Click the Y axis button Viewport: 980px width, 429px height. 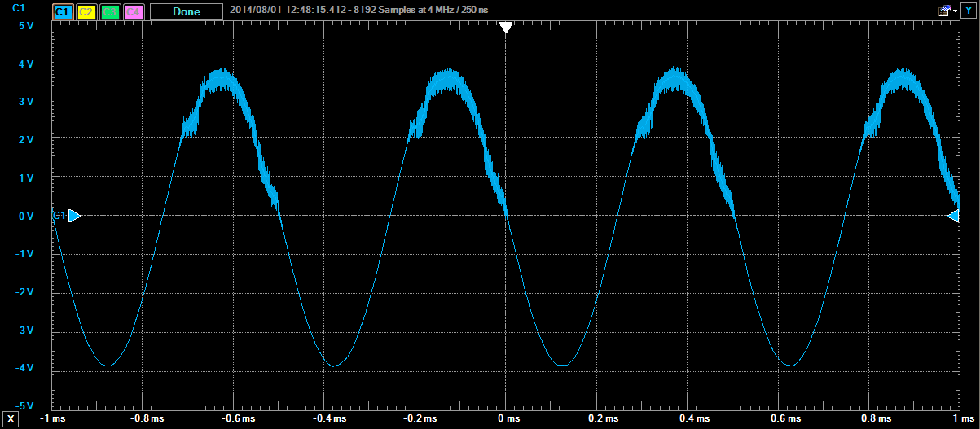[x=969, y=11]
